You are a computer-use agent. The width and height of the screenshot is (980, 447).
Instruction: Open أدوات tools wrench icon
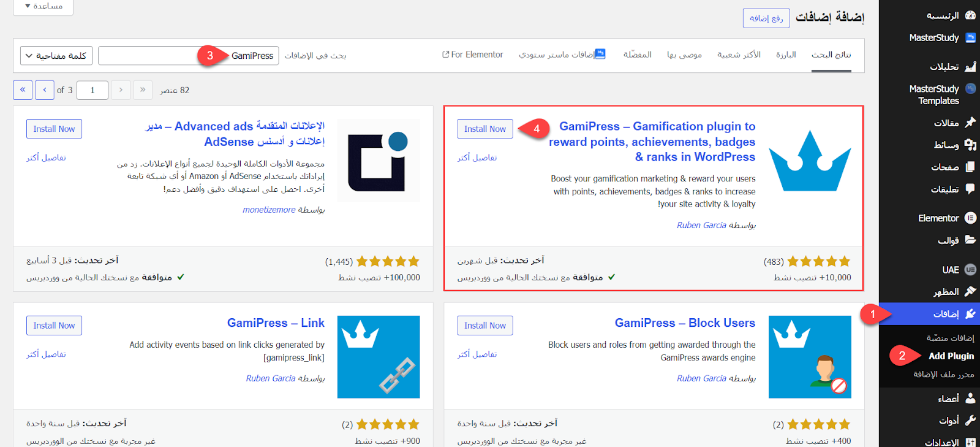tap(970, 421)
